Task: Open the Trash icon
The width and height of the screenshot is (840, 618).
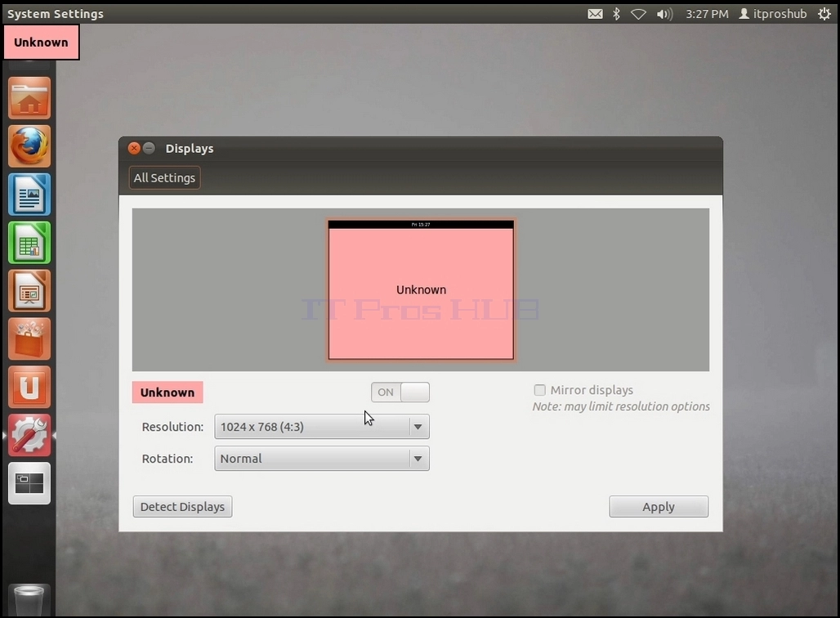Action: [29, 600]
